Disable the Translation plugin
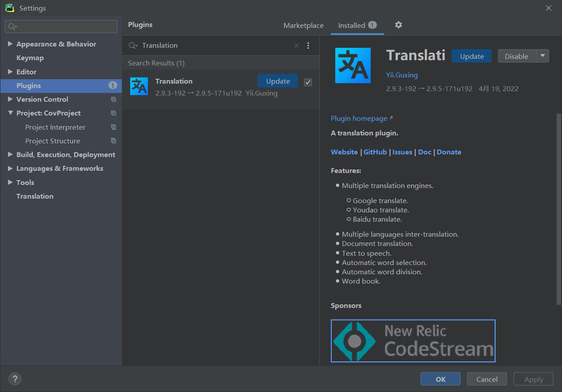This screenshot has width=562, height=392. (516, 56)
